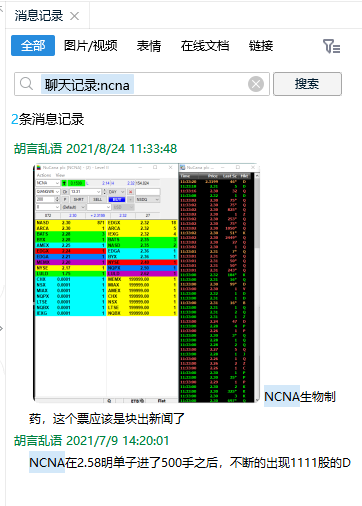Click the 2条消息记录 result count

pyautogui.click(x=48, y=119)
